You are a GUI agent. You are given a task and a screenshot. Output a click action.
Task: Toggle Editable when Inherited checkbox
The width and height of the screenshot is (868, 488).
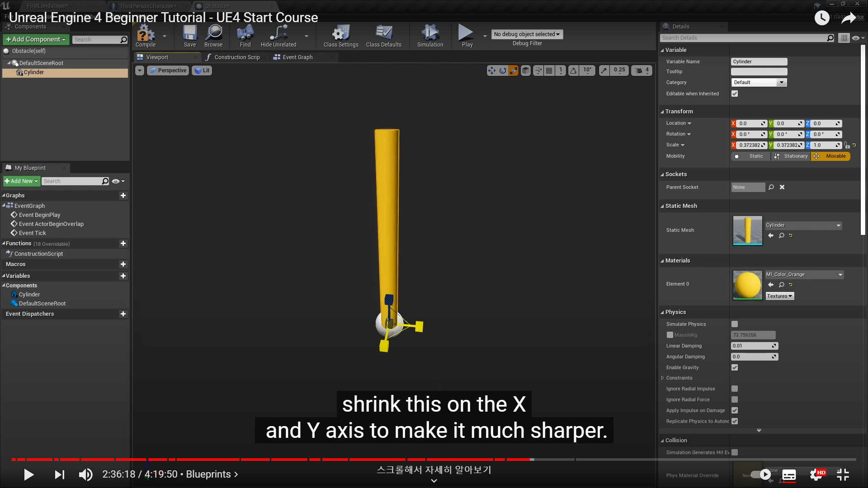click(735, 94)
